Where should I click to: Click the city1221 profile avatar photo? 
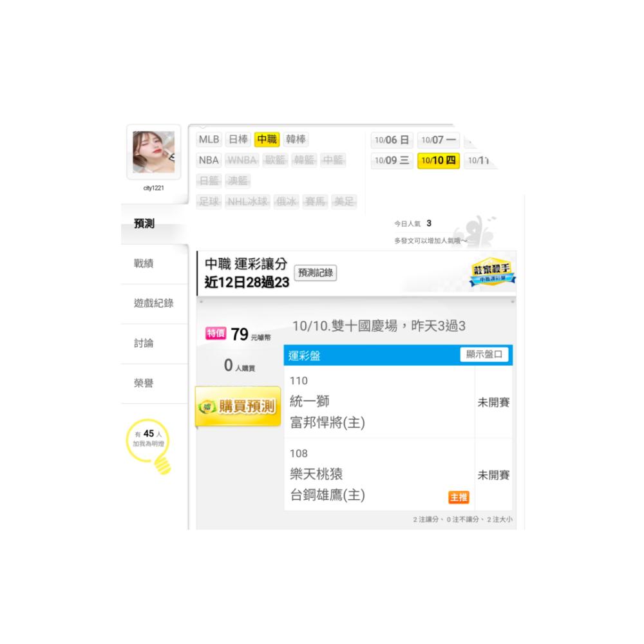154,152
